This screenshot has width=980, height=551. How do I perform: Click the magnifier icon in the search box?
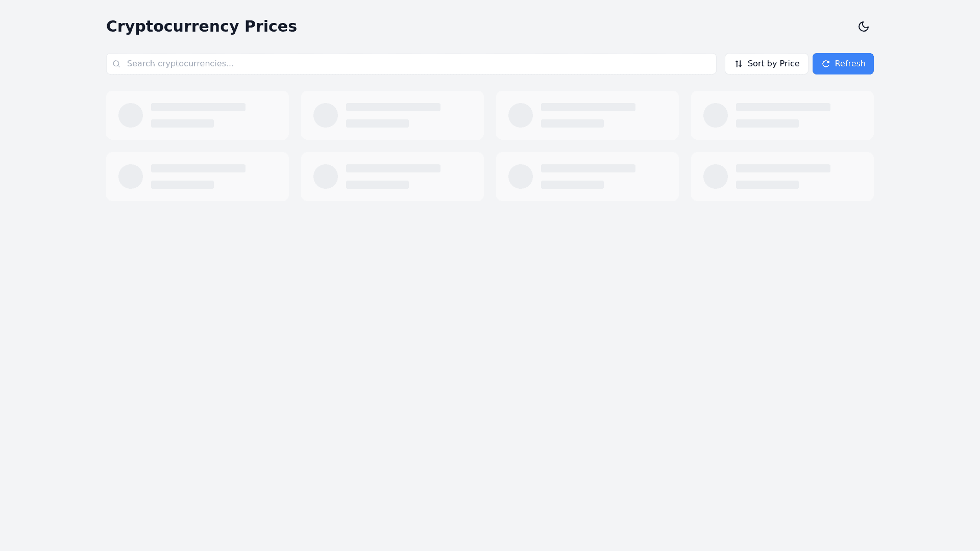pos(116,64)
